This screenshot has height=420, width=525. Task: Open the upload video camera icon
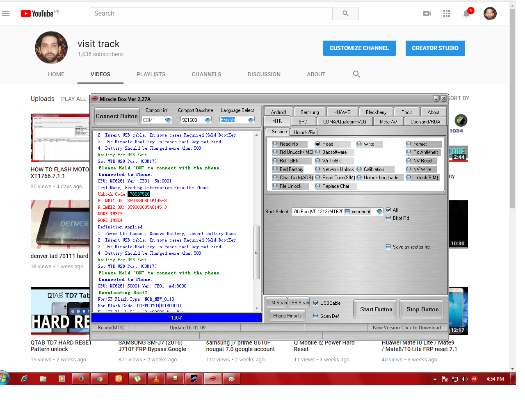[x=427, y=14]
